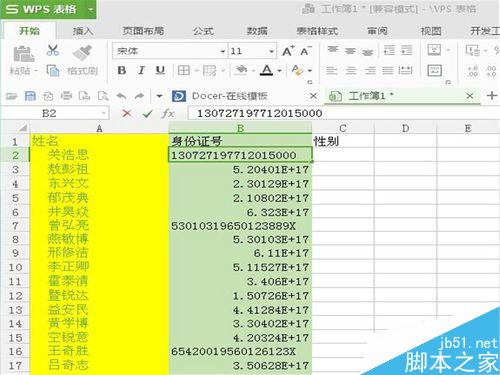The width and height of the screenshot is (500, 375).
Task: Apply the fill color bucket
Action: pyautogui.click(x=241, y=70)
